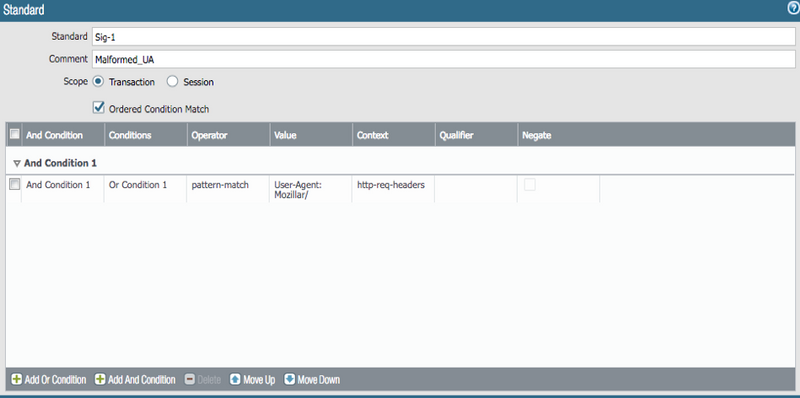Check the And Condition 1 row checkbox

click(15, 184)
